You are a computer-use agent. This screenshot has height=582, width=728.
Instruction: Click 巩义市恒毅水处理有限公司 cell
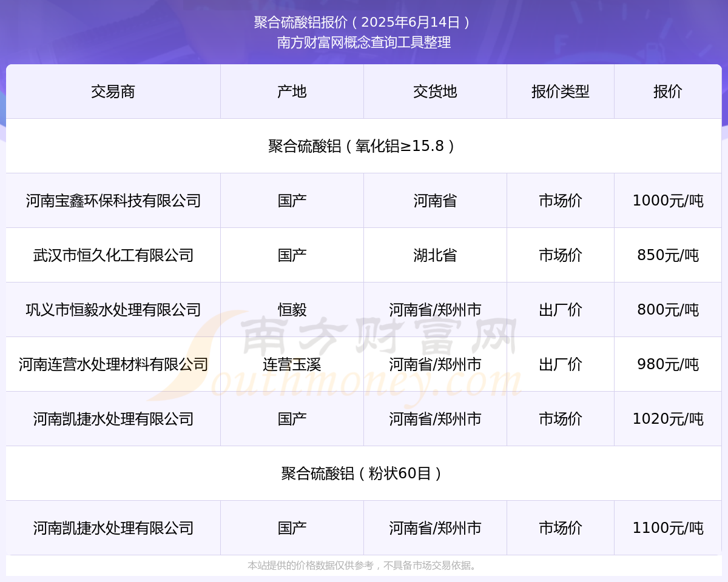(113, 310)
